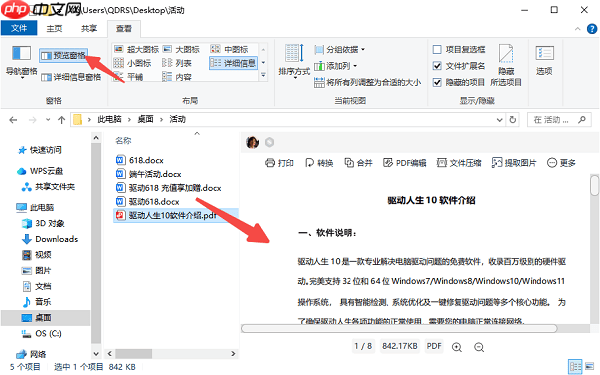The height and width of the screenshot is (375, 600).
Task: Select Content (内容) layout
Action: click(x=177, y=77)
